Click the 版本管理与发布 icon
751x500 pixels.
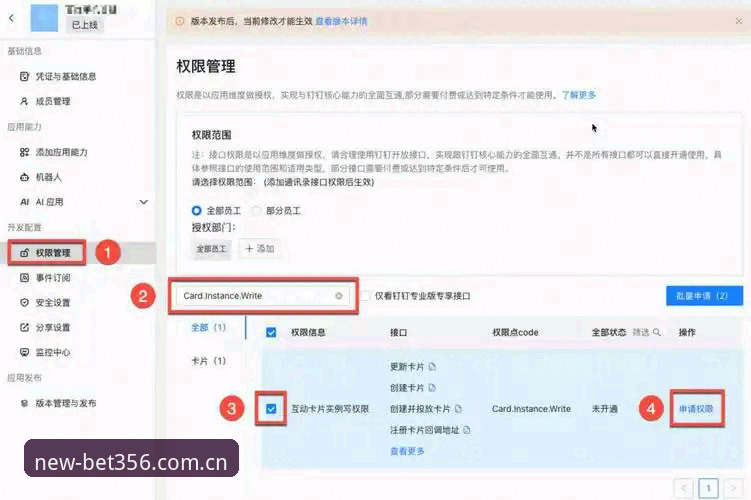(24, 403)
